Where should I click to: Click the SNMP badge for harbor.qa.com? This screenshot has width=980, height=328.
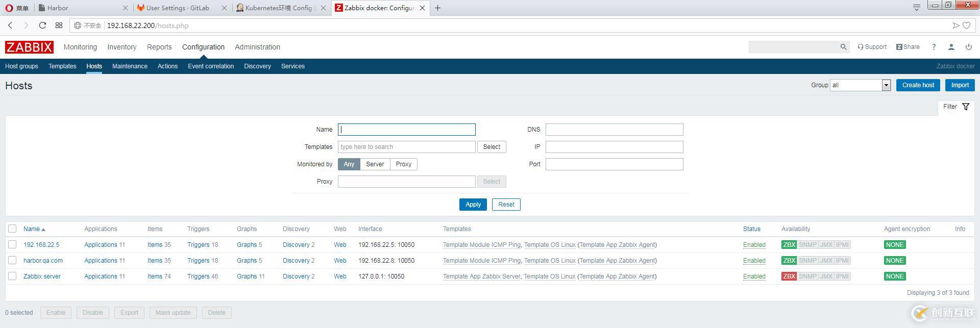(807, 261)
